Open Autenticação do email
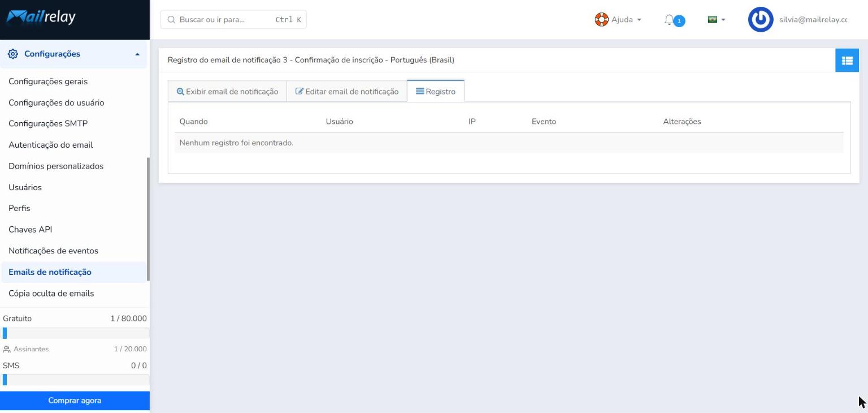Viewport: 868px width, 413px height. tap(51, 145)
